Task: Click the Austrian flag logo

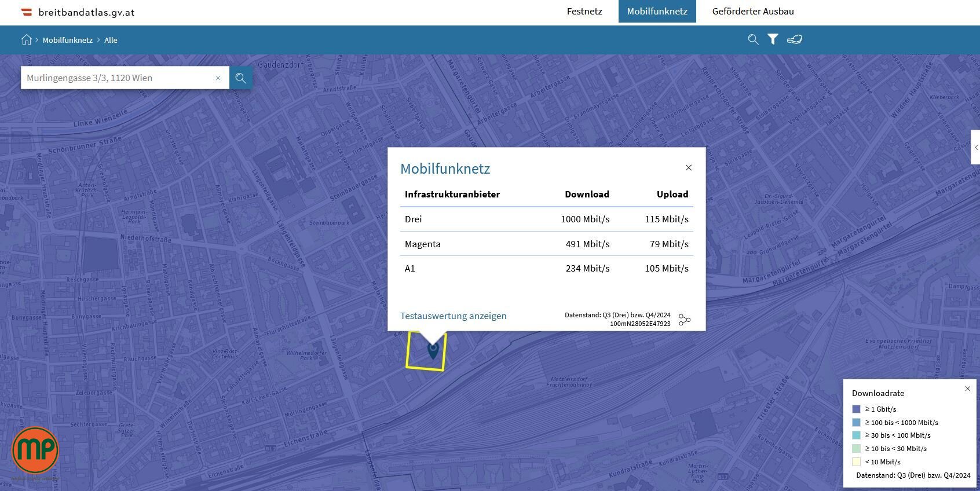Action: 27,12
